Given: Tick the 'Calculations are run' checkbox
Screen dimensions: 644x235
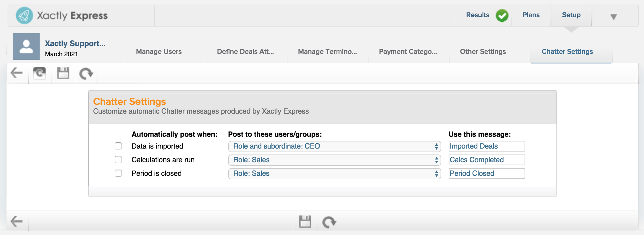Looking at the screenshot, I should coord(118,160).
